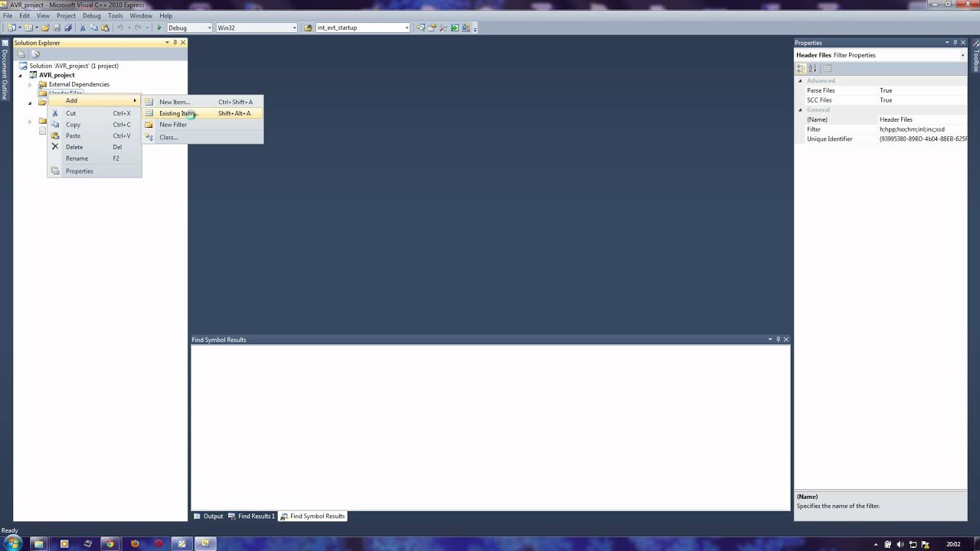Click the Start Page toolbar icon
The height and width of the screenshot is (551, 980).
tap(454, 28)
